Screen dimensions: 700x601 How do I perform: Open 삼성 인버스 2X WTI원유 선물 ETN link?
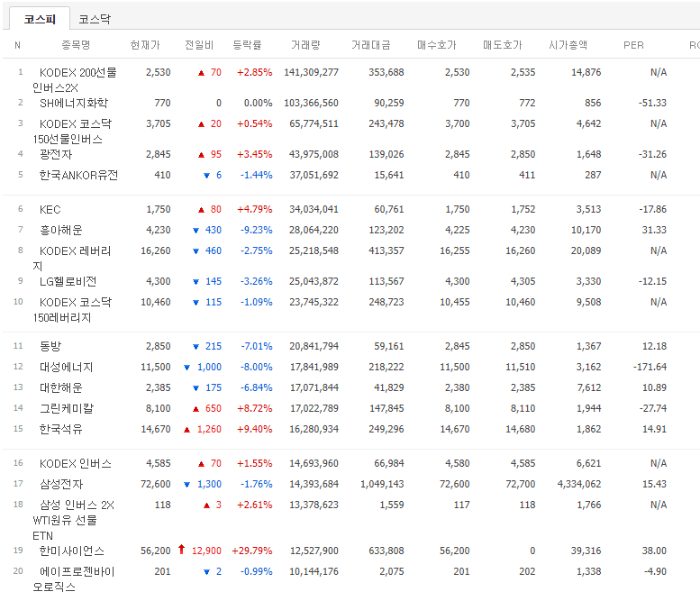point(73,520)
